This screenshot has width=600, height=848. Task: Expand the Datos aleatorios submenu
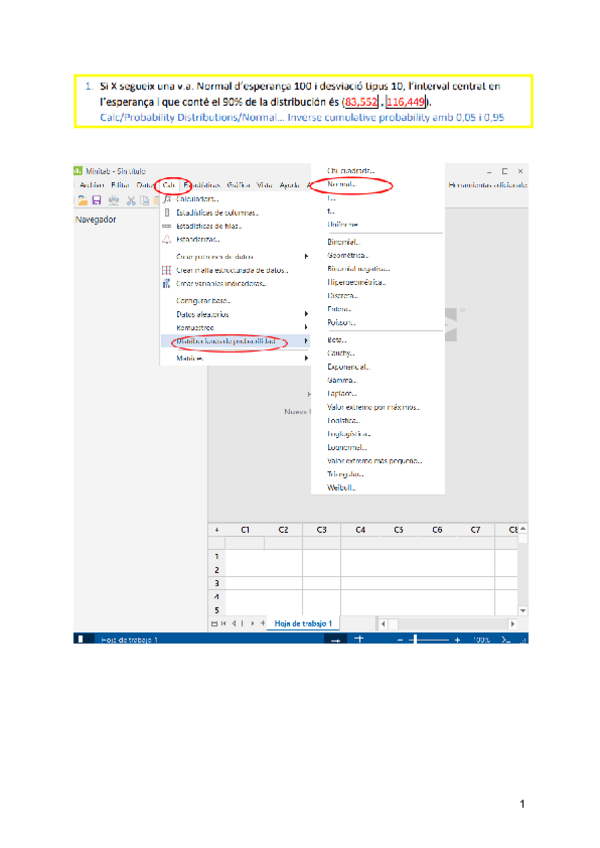tap(306, 314)
